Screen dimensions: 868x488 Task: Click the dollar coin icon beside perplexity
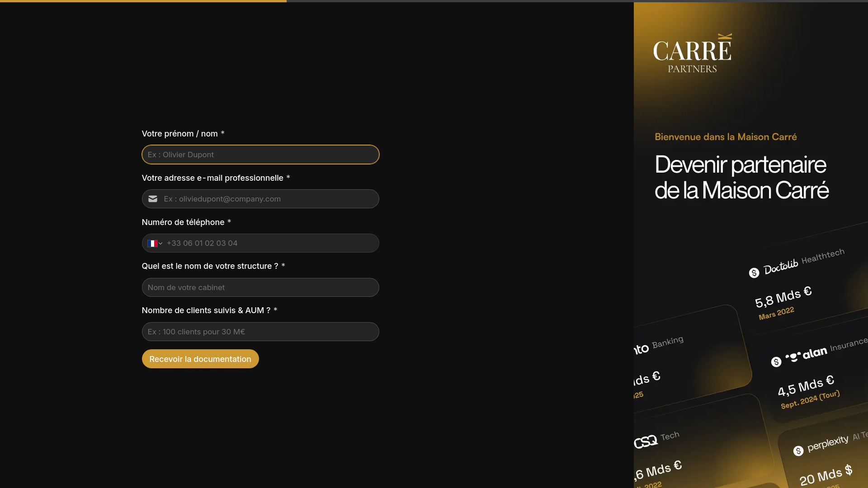[798, 450]
